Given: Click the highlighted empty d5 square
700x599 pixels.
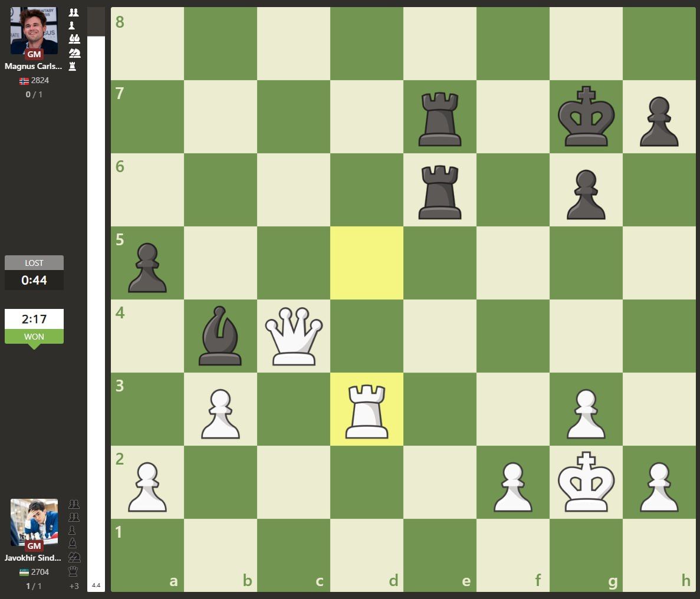Looking at the screenshot, I should pos(367,263).
